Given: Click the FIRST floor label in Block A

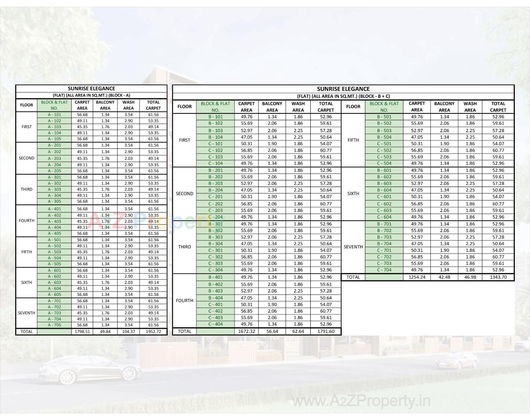Looking at the screenshot, I should (26, 127).
